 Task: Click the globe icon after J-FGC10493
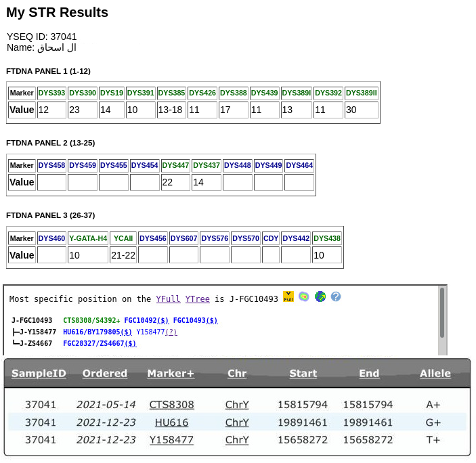coord(320,296)
